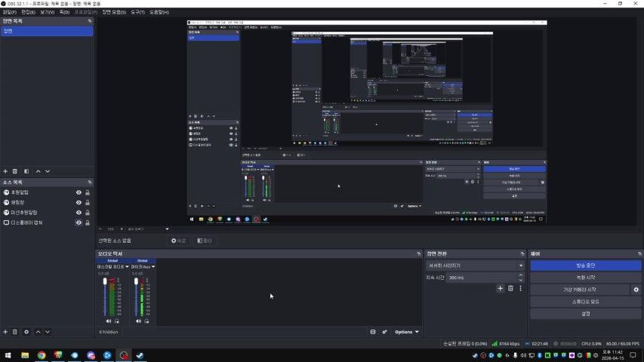This screenshot has height=362, width=644.
Task: Toggle visibility of 디스플레이 캡쳐 source
Action: [79, 223]
